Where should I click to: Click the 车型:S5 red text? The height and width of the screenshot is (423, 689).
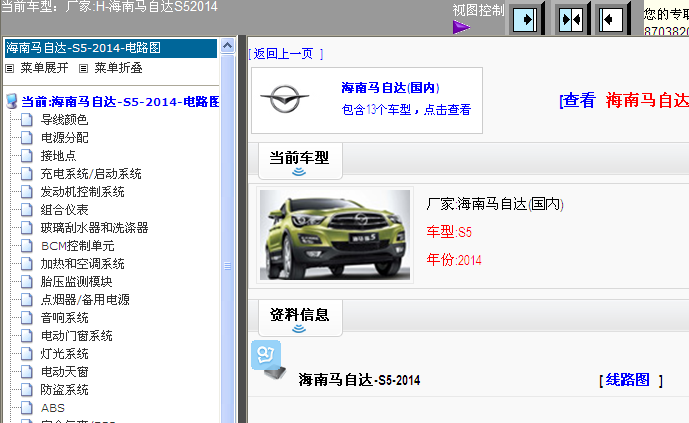[449, 231]
